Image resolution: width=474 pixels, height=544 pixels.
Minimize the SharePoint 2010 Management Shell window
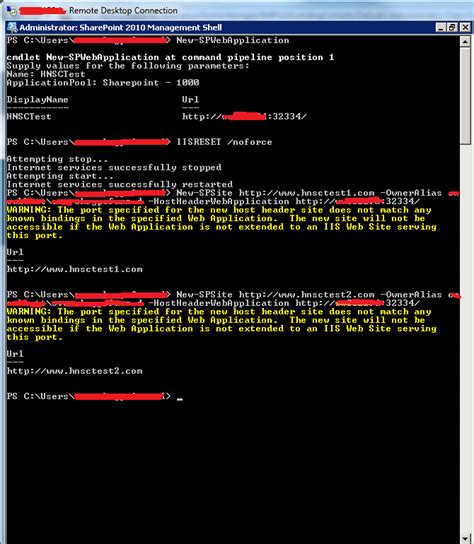point(441,27)
